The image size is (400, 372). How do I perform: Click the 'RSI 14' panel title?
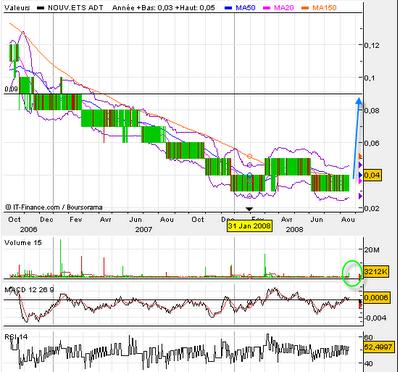click(x=16, y=337)
